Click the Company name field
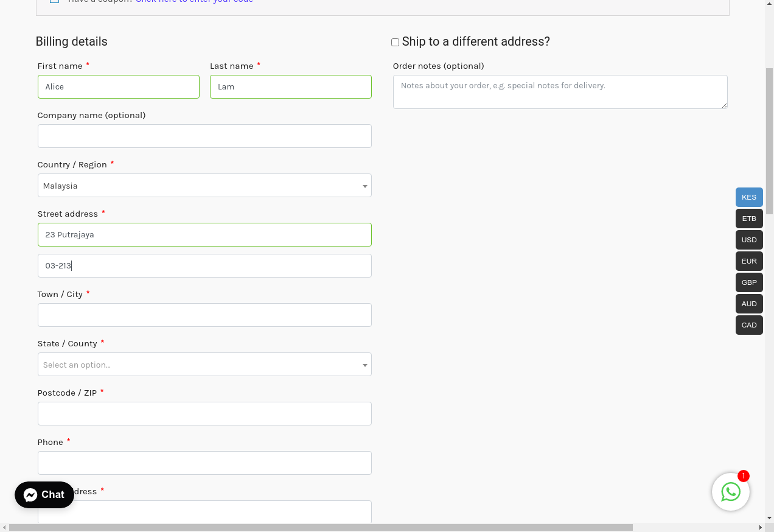This screenshot has width=774, height=532. coord(204,136)
